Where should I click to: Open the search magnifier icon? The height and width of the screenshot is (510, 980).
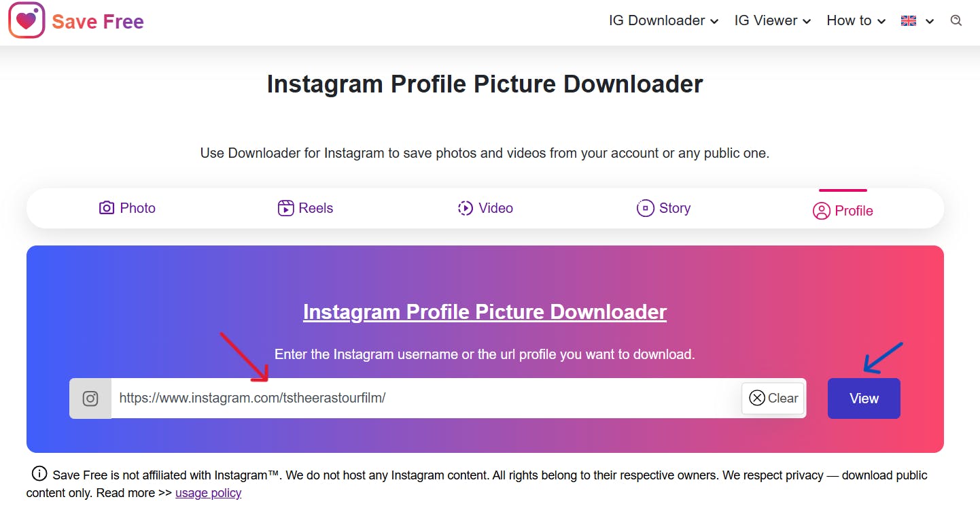pyautogui.click(x=956, y=20)
